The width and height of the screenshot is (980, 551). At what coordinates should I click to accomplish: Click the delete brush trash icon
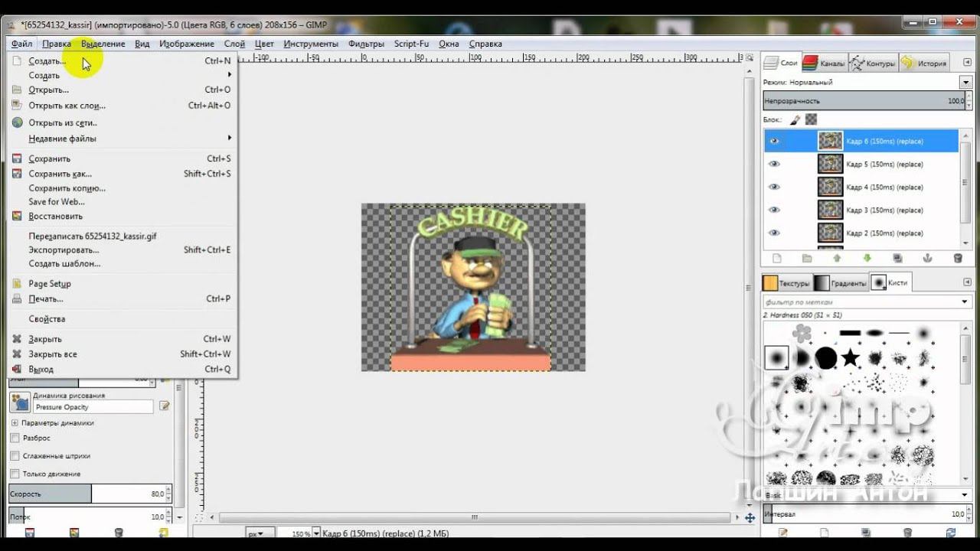coord(907,532)
